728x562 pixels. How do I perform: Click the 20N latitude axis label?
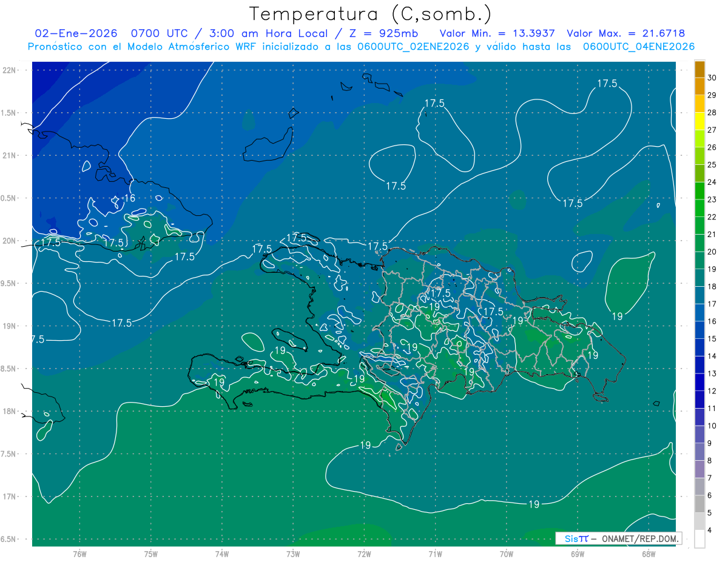[9, 241]
